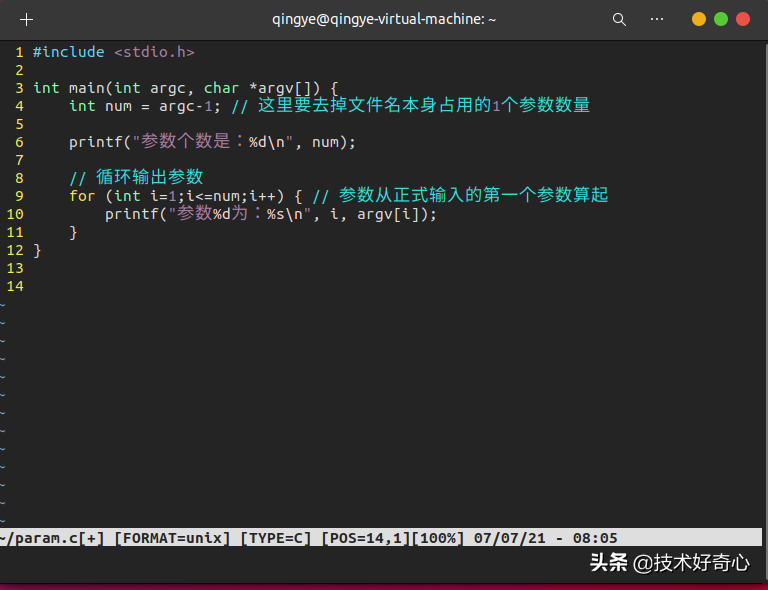Click the window title qingye@qingye-virtual-machine

coord(384,19)
